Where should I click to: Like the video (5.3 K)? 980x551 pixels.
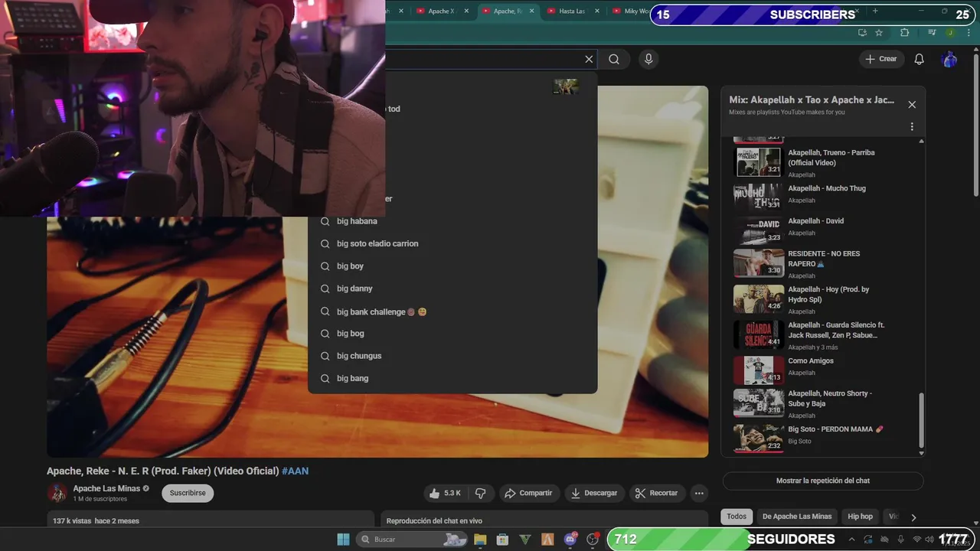coord(445,493)
